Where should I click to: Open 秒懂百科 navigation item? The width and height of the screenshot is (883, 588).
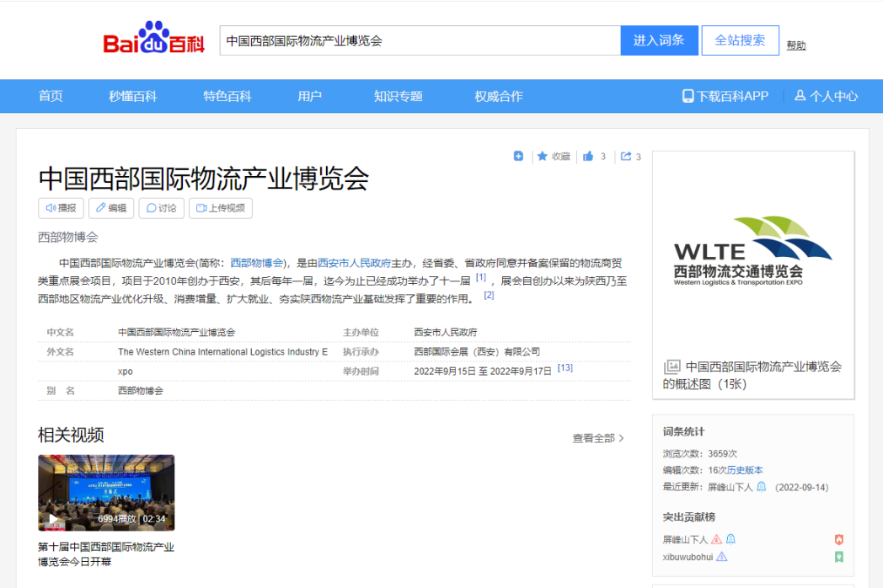coord(133,96)
